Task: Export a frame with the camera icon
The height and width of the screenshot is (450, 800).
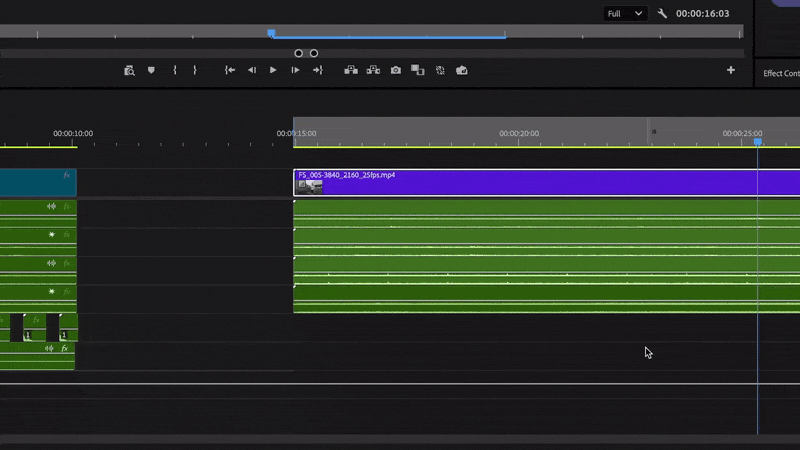Action: [396, 70]
